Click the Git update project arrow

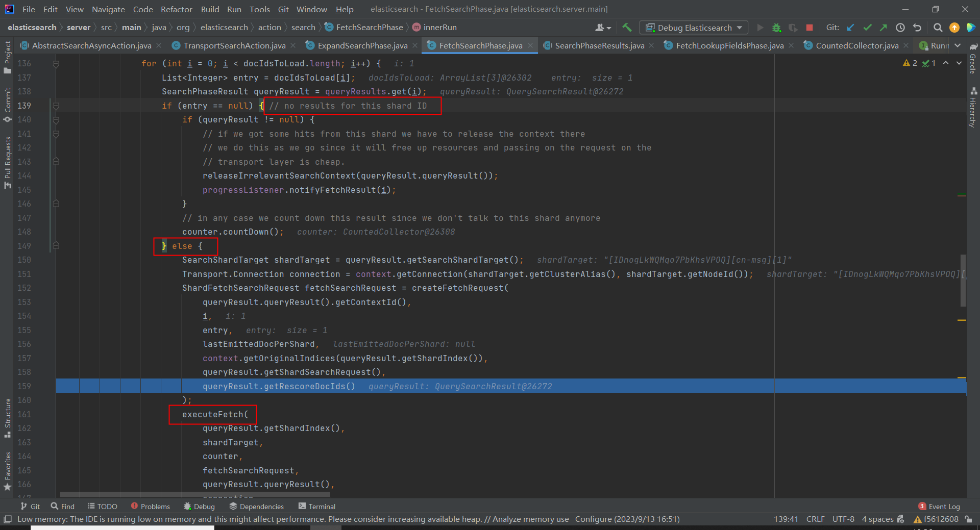pyautogui.click(x=850, y=28)
